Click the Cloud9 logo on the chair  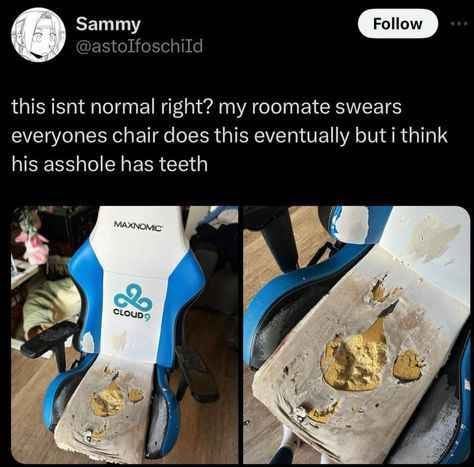[133, 300]
